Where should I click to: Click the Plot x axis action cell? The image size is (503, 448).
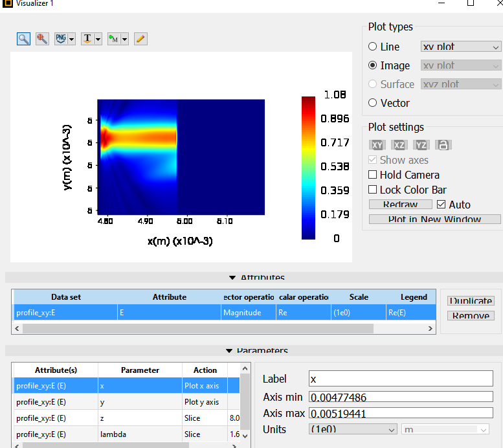[x=205, y=386]
